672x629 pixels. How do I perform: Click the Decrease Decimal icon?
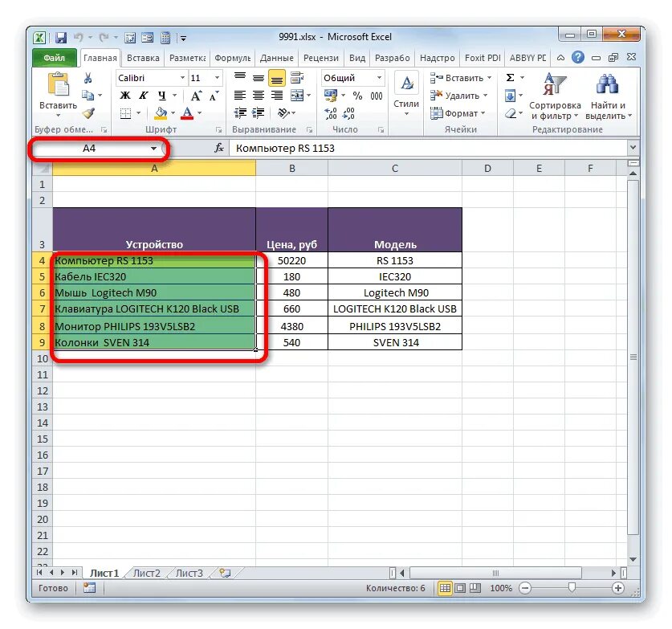click(x=349, y=113)
